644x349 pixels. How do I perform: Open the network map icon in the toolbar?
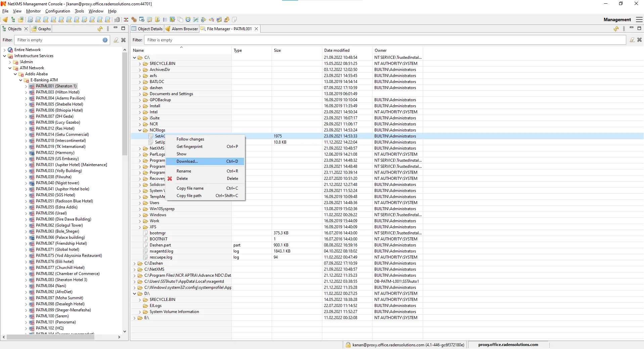point(172,20)
